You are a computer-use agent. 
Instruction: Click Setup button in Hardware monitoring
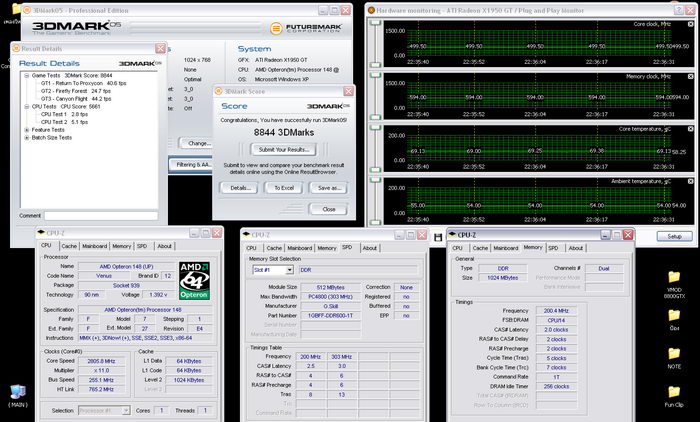click(x=674, y=236)
